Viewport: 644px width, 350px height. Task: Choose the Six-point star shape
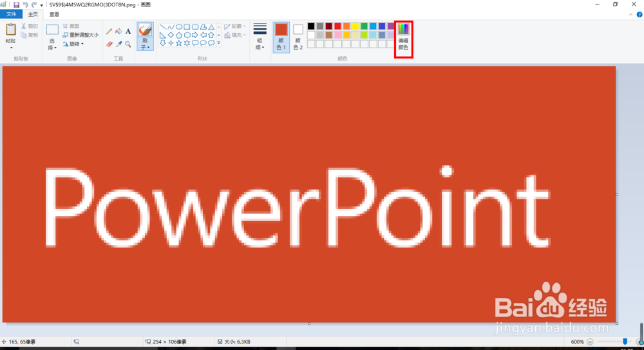(x=187, y=43)
